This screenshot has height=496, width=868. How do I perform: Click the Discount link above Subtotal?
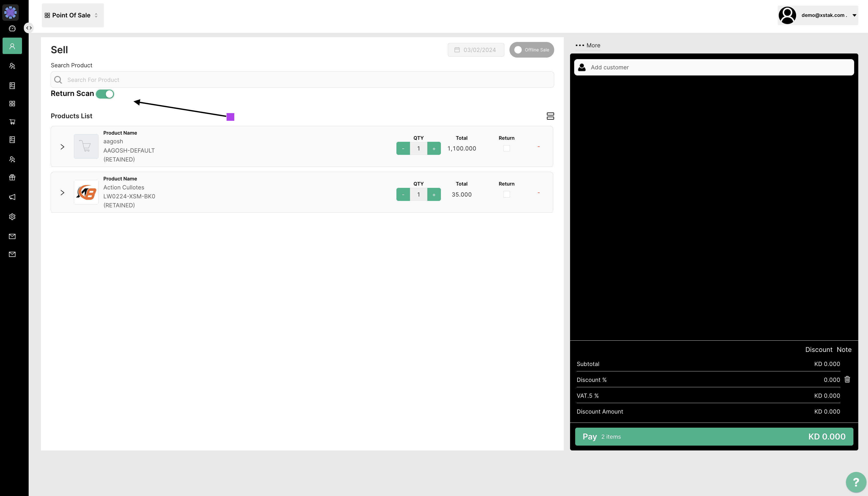click(x=818, y=350)
